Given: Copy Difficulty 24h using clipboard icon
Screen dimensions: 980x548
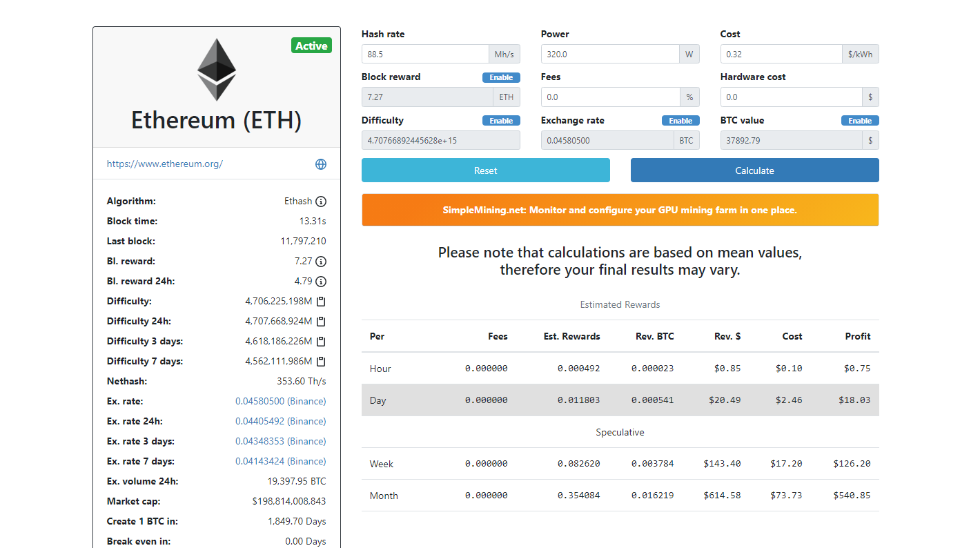Looking at the screenshot, I should point(321,322).
